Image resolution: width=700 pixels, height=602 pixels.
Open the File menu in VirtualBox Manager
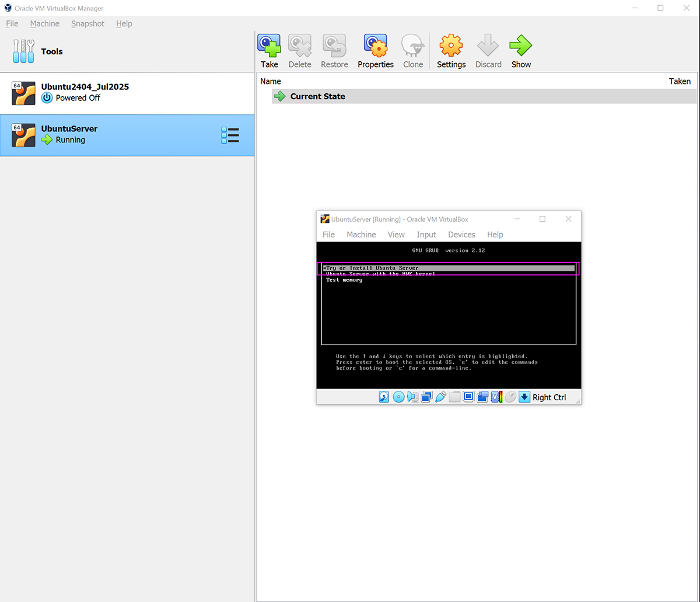click(x=12, y=24)
